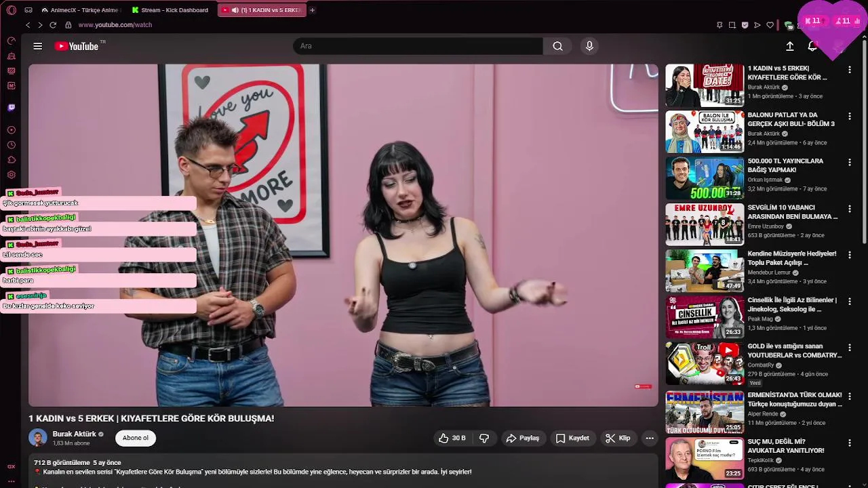The image size is (868, 488).
Task: Switch to AnimeciX tab
Action: [x=80, y=10]
